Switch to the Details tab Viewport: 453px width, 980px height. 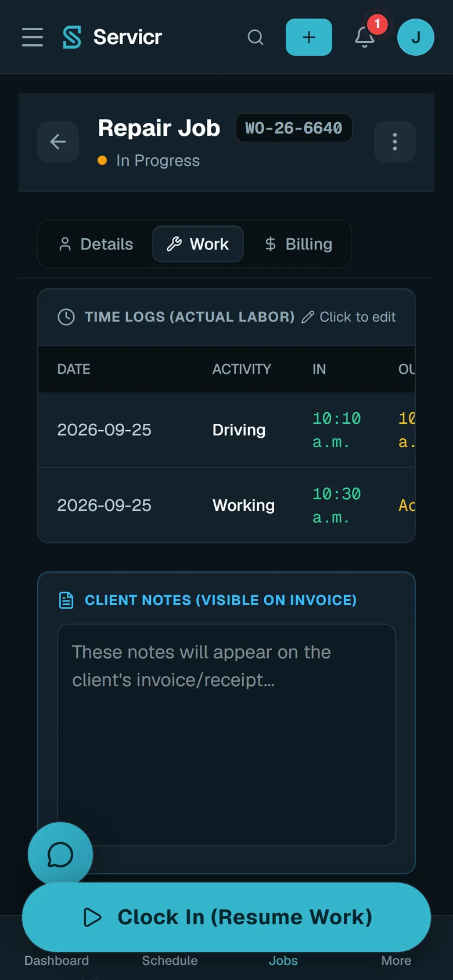point(96,244)
